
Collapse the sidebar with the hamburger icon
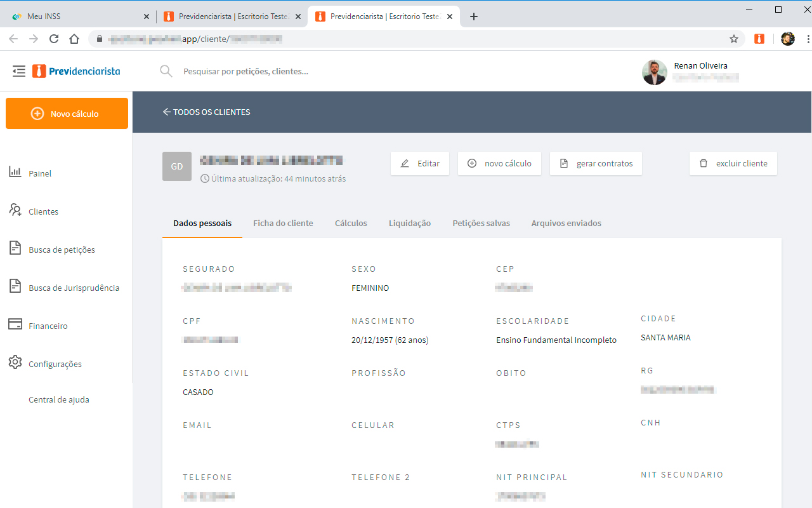(18, 70)
